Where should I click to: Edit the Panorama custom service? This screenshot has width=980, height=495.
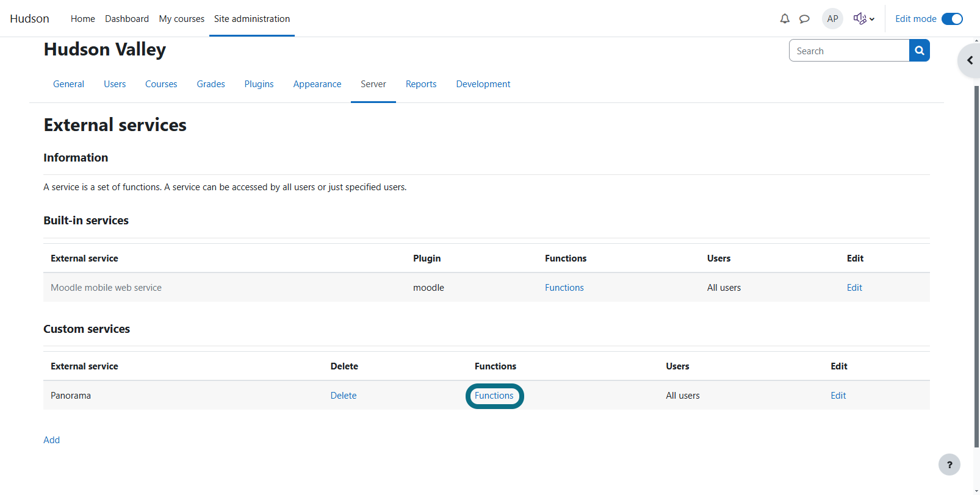[x=838, y=396]
